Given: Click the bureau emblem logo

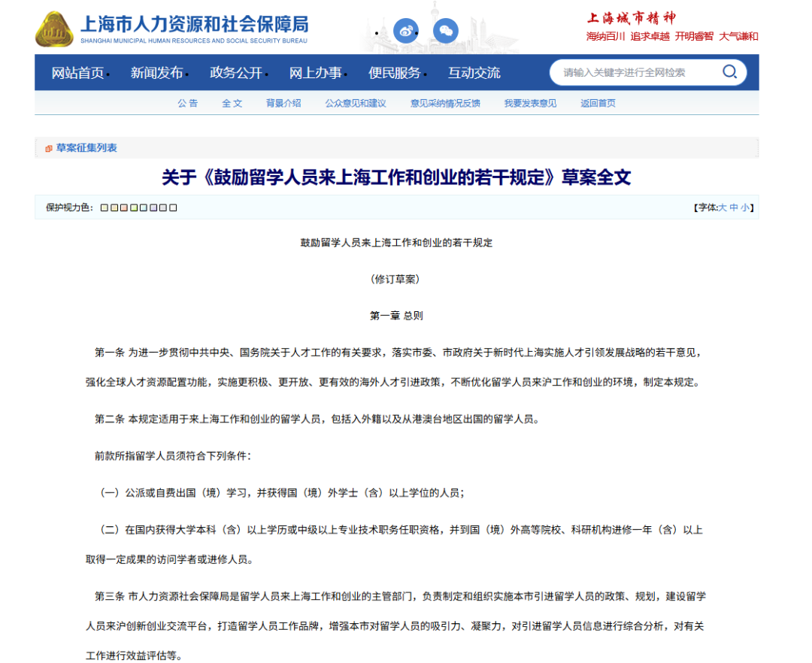Looking at the screenshot, I should [54, 29].
